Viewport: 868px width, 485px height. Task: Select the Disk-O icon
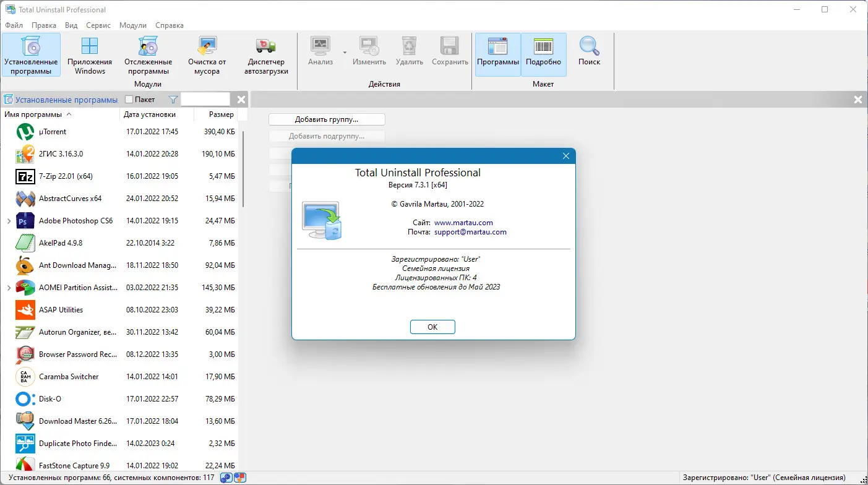point(25,399)
